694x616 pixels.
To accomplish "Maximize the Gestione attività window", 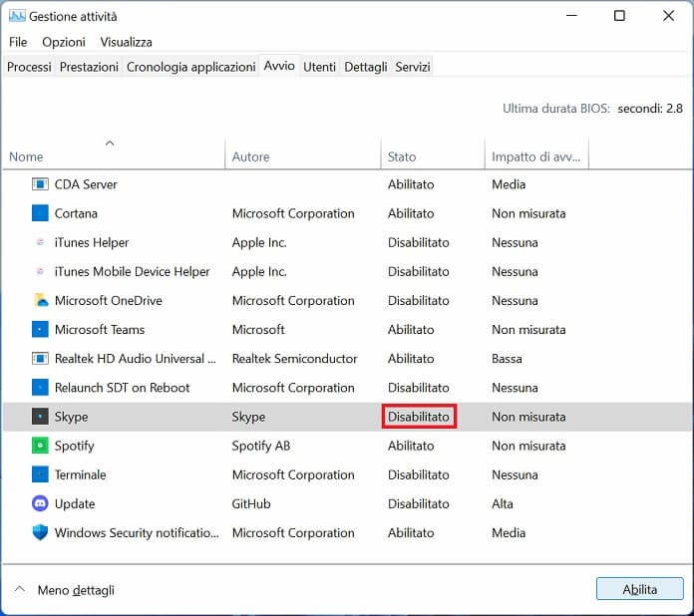I will pyautogui.click(x=619, y=16).
